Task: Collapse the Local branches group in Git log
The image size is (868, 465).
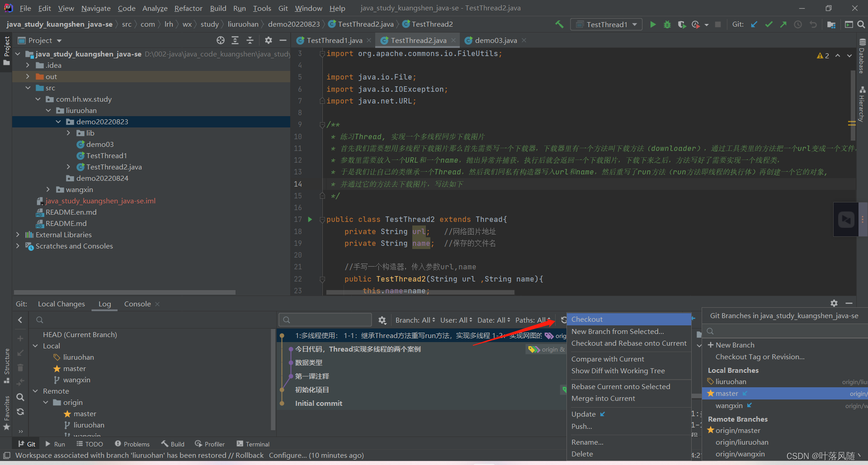Action: [x=35, y=346]
